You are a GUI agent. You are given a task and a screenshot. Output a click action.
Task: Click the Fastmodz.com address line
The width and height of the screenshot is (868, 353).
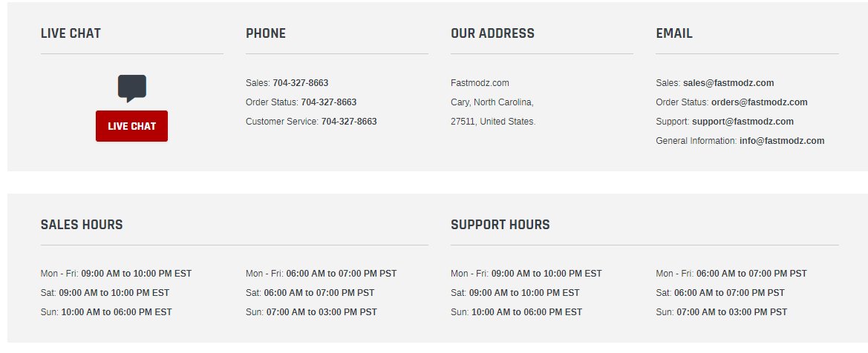[x=480, y=83]
